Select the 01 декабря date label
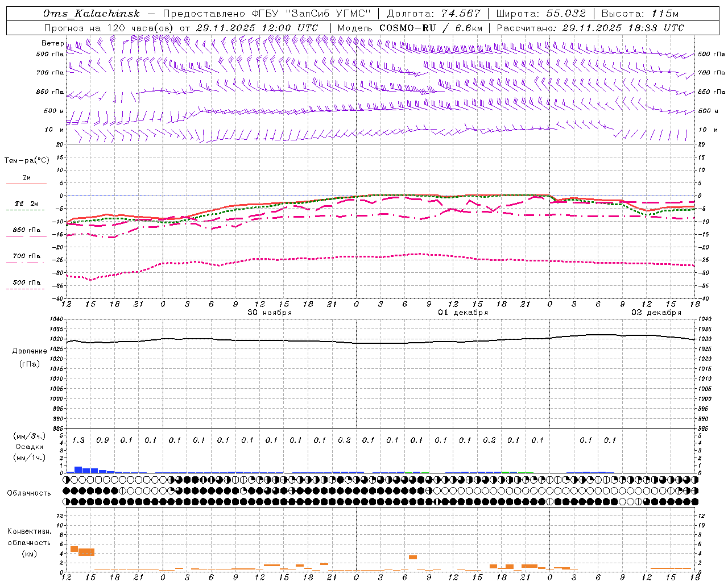Screen dimensions: 728x582 [x=463, y=313]
